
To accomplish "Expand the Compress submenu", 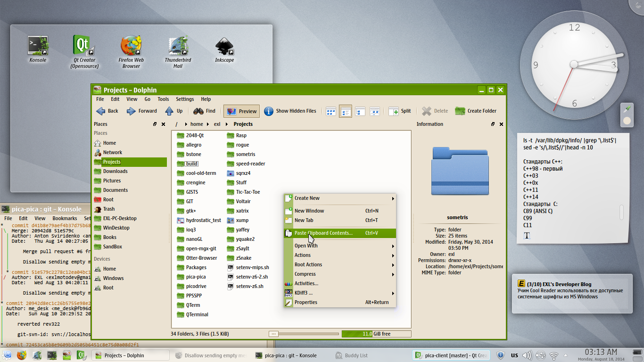I will [339, 274].
